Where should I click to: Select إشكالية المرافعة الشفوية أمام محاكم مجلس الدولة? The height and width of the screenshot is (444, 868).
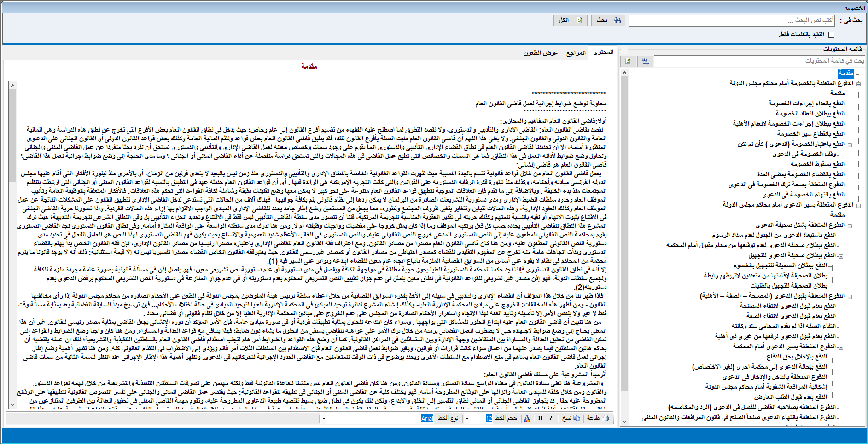click(766, 386)
